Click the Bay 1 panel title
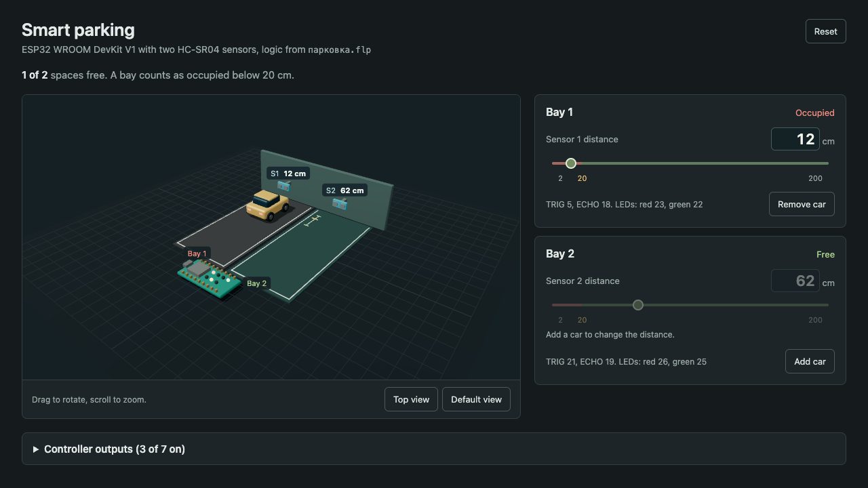The height and width of the screenshot is (488, 868). [x=559, y=113]
